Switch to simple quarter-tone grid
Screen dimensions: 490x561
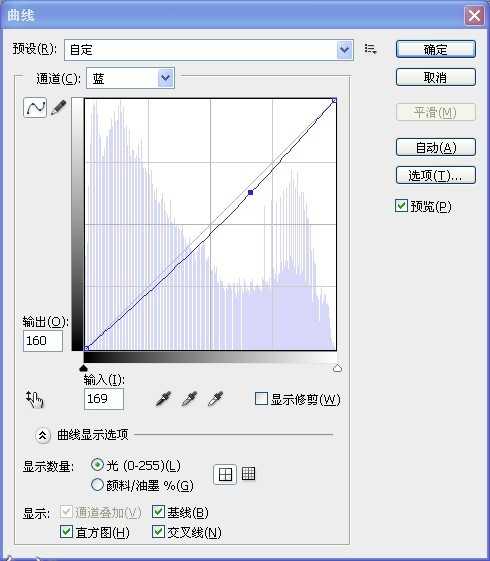click(225, 475)
